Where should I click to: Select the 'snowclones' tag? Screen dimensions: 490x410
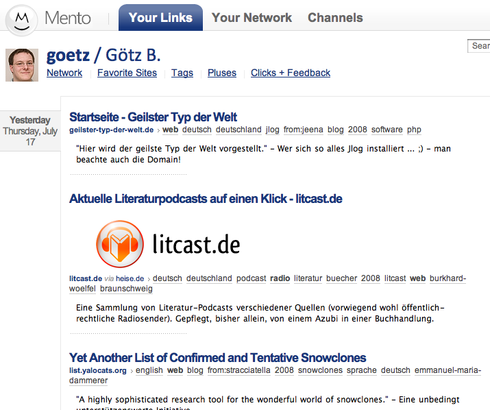(x=320, y=370)
